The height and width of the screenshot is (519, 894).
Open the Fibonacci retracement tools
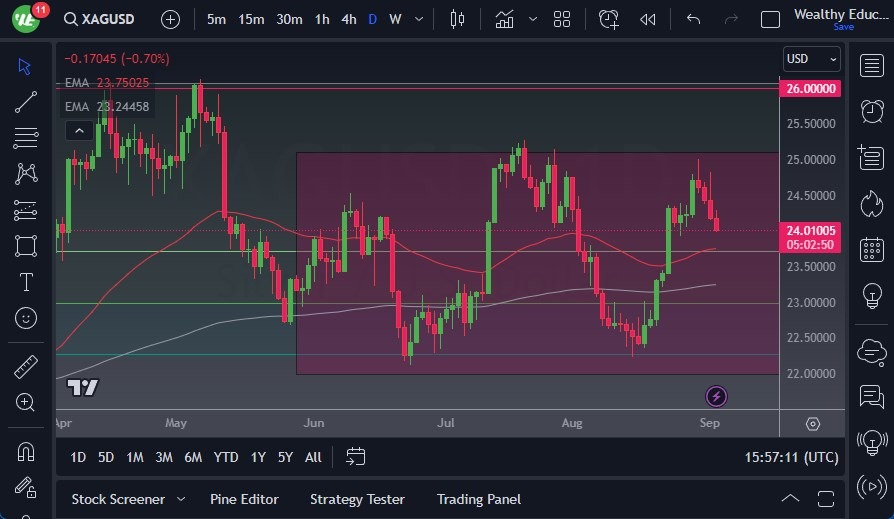26,138
